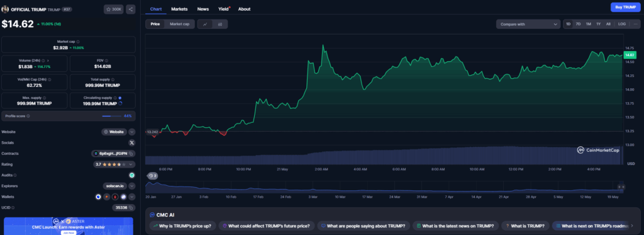This screenshot has height=235, width=644.
Task: Select the Price chart toggle
Action: point(155,24)
